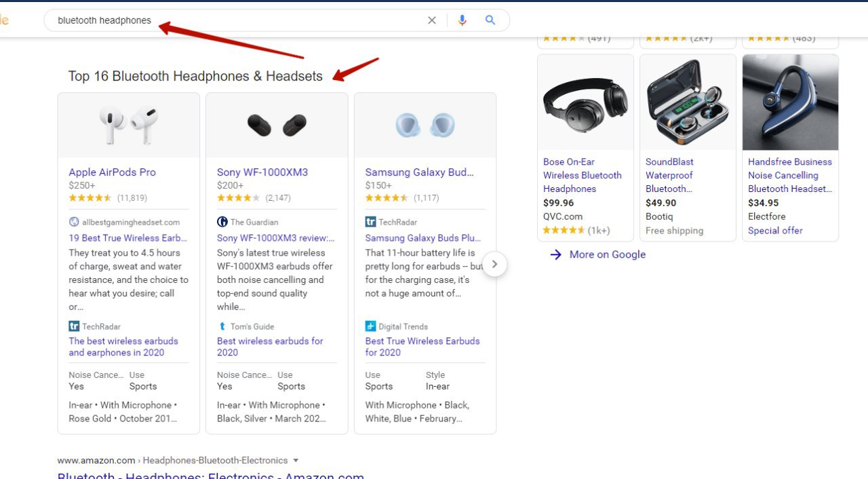Image resolution: width=868 pixels, height=479 pixels.
Task: Open the Amazon Bluetooth Headphones result title
Action: (x=211, y=475)
